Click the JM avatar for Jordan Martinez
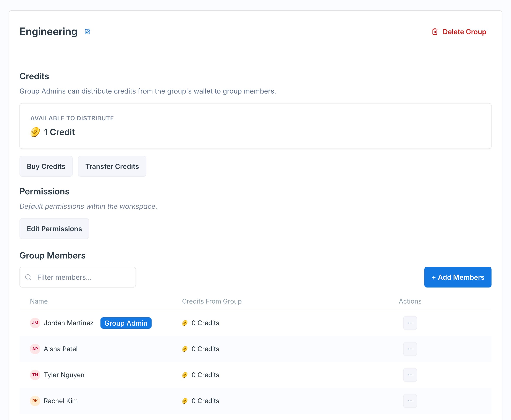 (35, 323)
